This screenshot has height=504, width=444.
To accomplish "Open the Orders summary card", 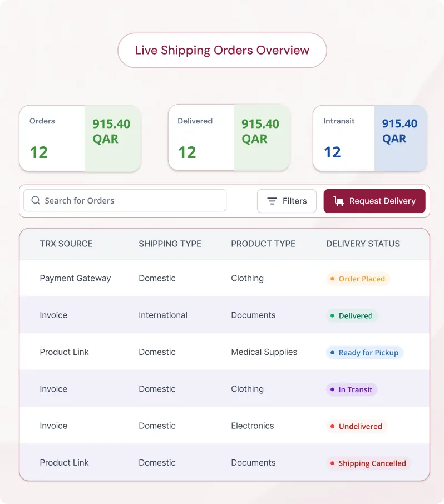I will (80, 138).
